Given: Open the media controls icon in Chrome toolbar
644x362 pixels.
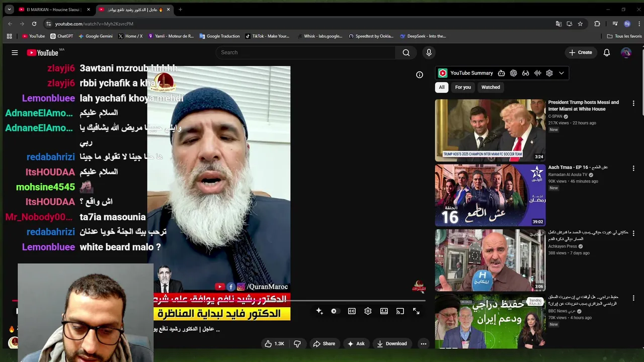Looking at the screenshot, I should coord(615,24).
